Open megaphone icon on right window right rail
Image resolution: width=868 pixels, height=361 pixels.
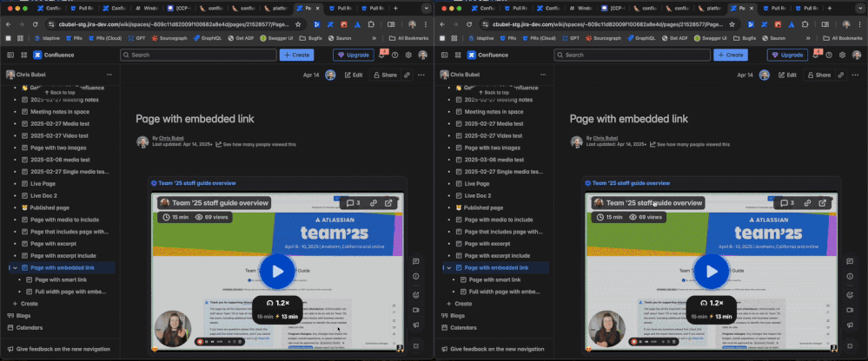pos(850,325)
